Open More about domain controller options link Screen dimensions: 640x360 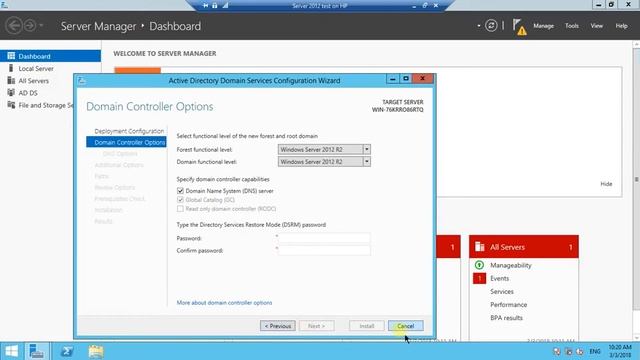pos(224,303)
